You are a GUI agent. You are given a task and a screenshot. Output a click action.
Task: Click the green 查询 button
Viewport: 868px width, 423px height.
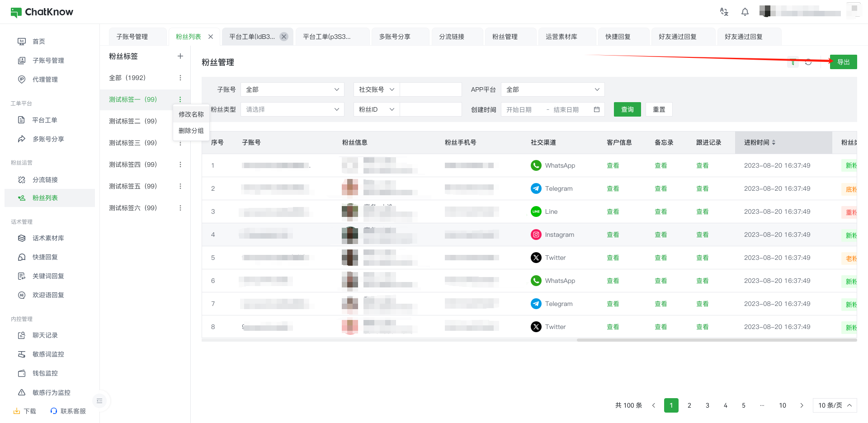pos(627,109)
